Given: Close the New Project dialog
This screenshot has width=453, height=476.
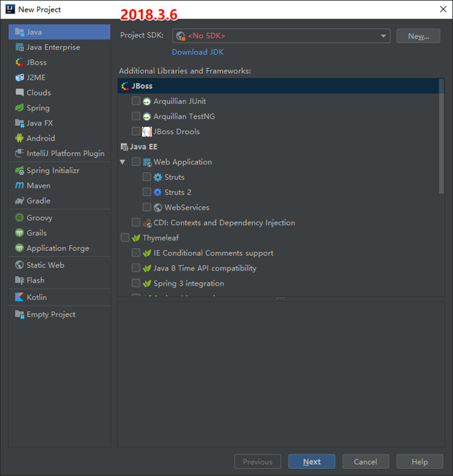Looking at the screenshot, I should 443,9.
